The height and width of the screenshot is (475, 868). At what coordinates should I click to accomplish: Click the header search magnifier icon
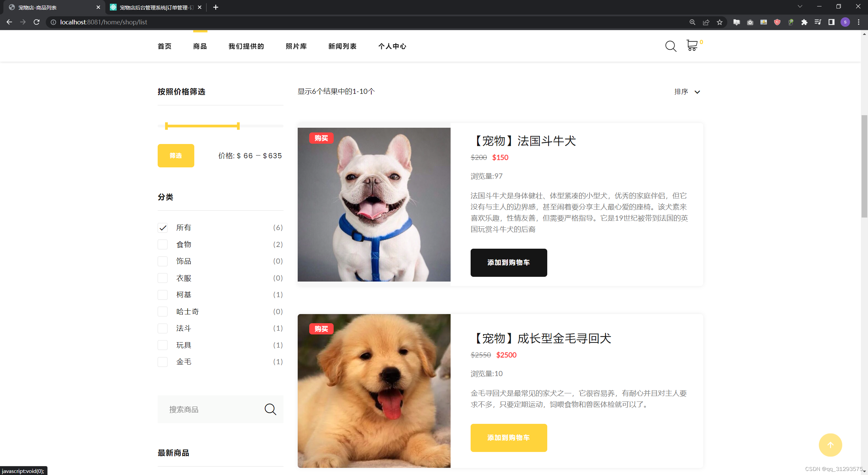point(670,46)
